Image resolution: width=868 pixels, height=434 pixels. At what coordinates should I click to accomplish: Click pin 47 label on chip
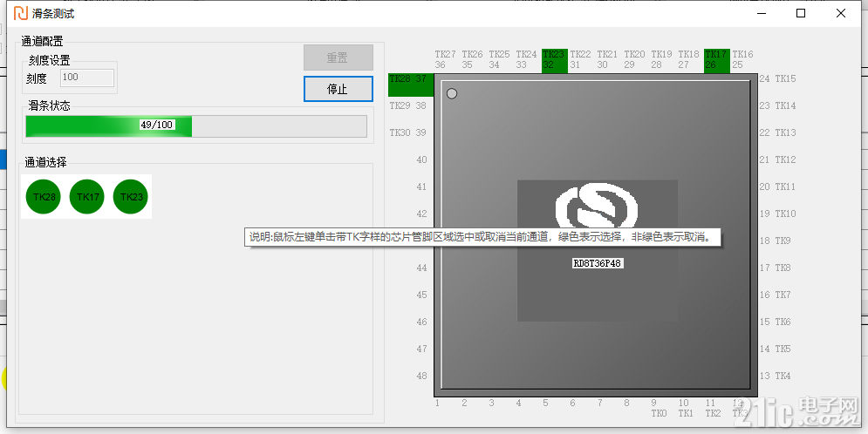(x=422, y=349)
